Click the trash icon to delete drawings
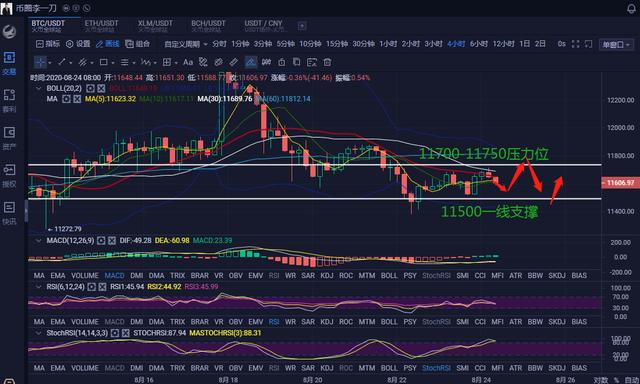Image resolution: width=640 pixels, height=384 pixels. tap(327, 62)
